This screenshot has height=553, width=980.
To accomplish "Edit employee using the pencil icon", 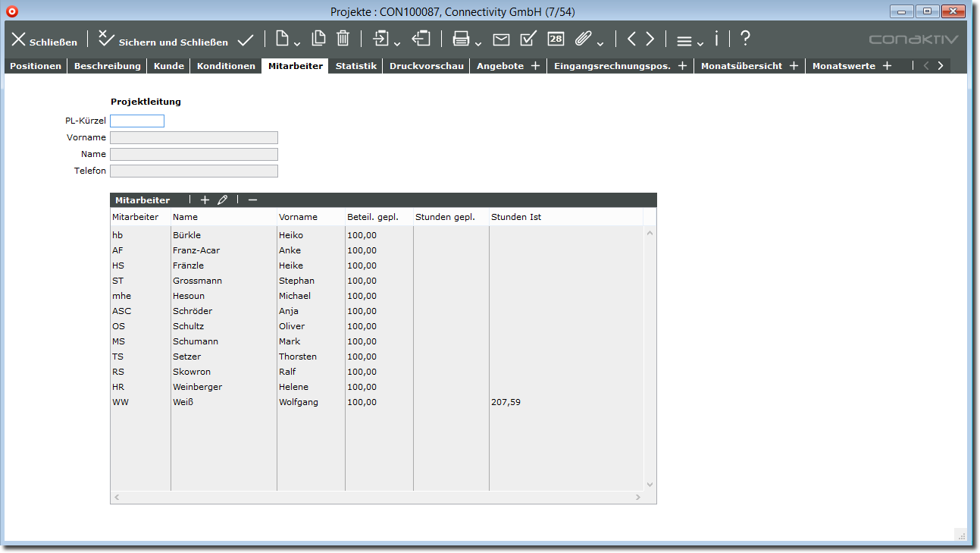I will pos(222,200).
